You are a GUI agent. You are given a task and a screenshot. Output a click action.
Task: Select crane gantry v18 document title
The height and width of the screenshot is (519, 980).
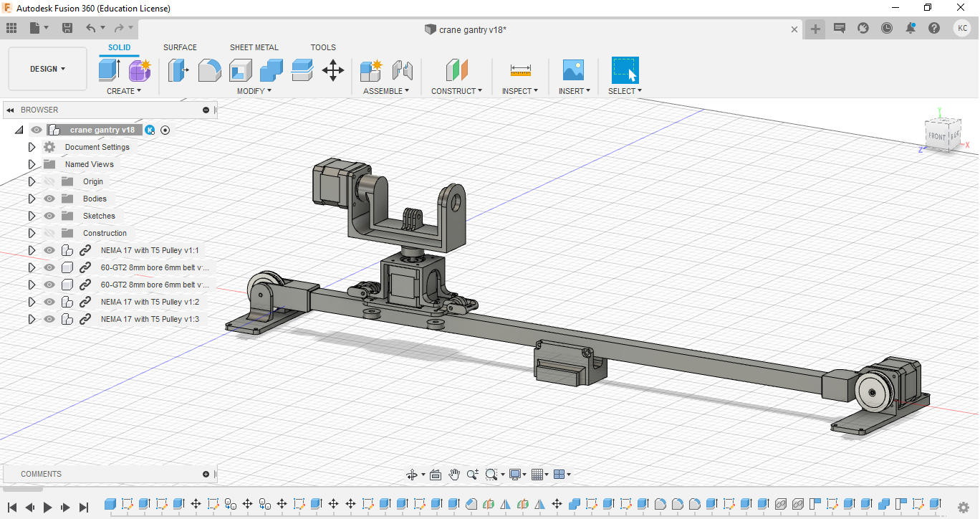pos(473,29)
